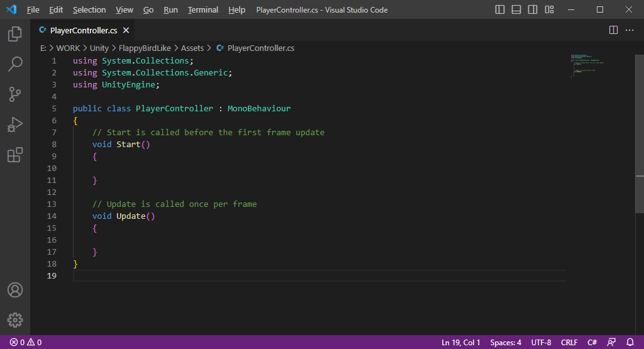Click System.Collections.Generic in line 2
644x349 pixels.
(x=165, y=73)
